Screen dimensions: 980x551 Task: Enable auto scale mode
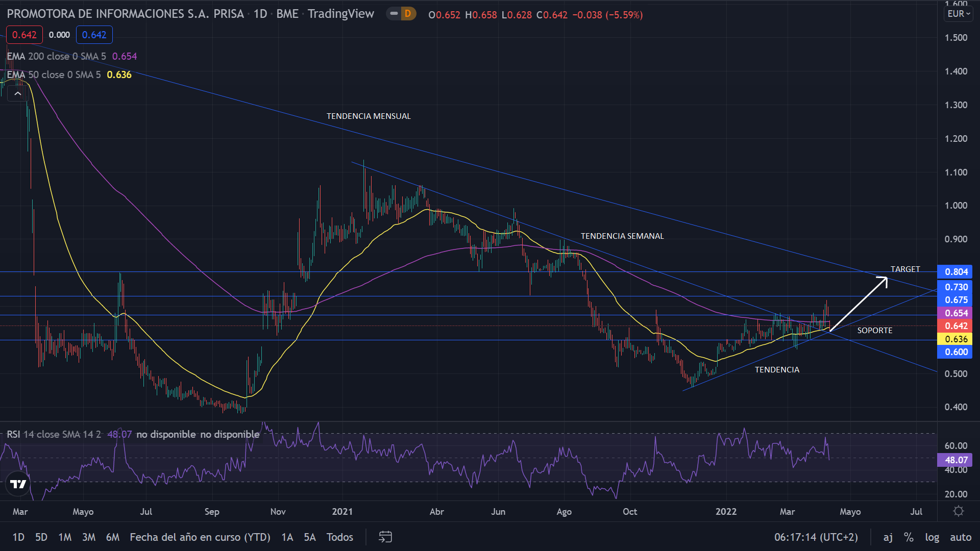click(960, 537)
